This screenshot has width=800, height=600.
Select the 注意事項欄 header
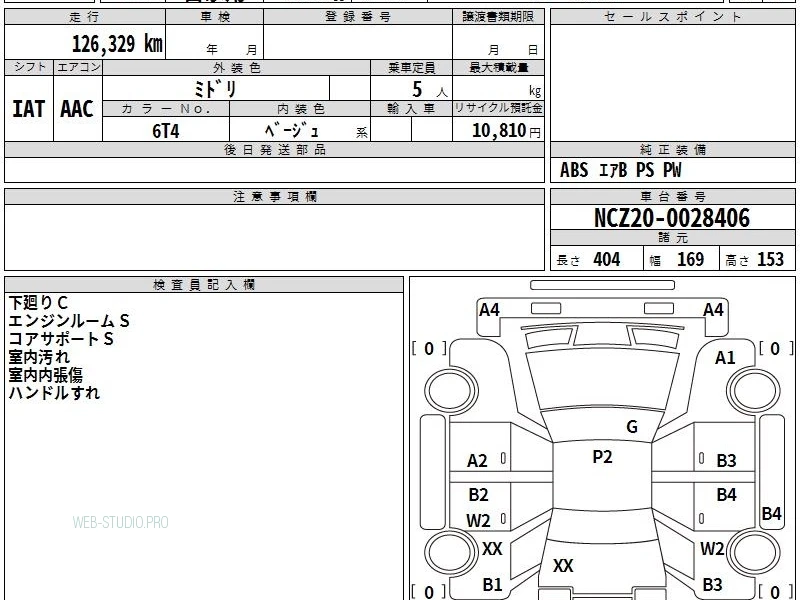[x=274, y=196]
